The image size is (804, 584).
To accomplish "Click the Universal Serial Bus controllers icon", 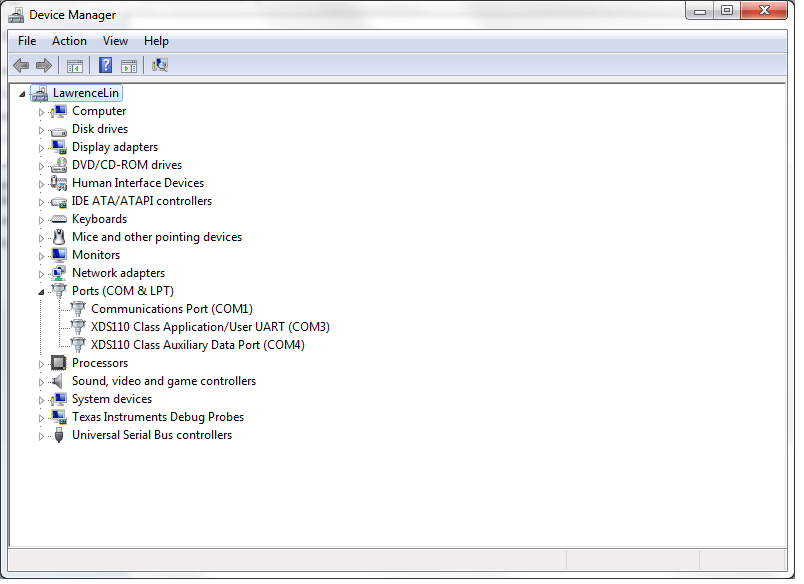I will coord(59,436).
